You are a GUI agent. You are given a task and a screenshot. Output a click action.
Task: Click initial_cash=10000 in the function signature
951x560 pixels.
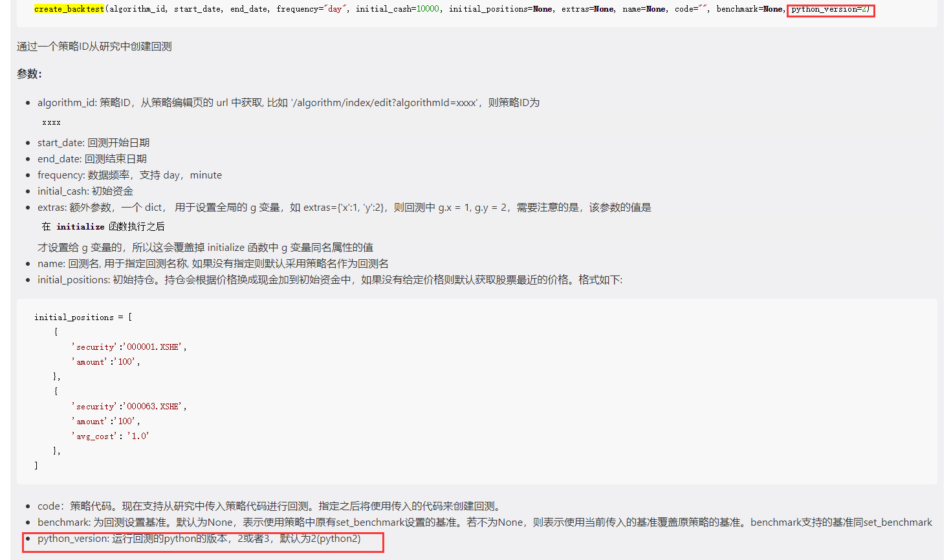[x=397, y=9]
